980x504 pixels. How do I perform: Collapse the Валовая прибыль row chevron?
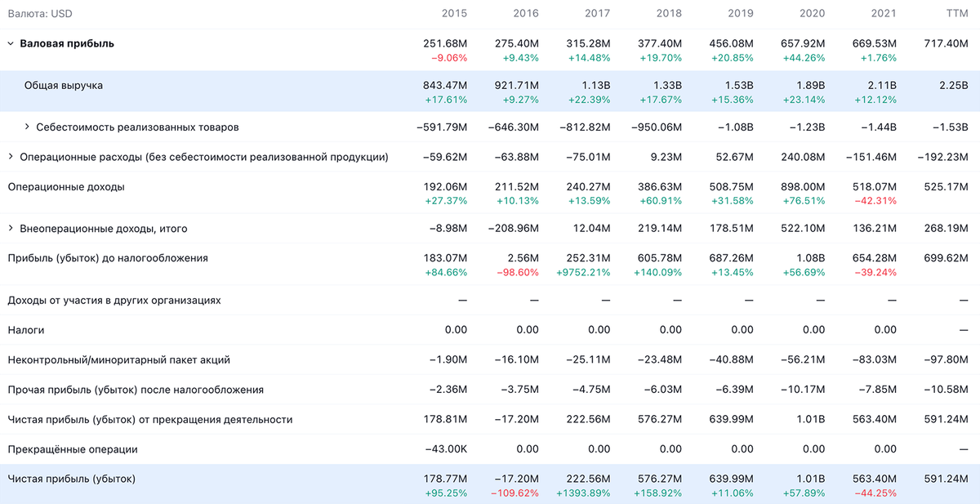(x=11, y=43)
